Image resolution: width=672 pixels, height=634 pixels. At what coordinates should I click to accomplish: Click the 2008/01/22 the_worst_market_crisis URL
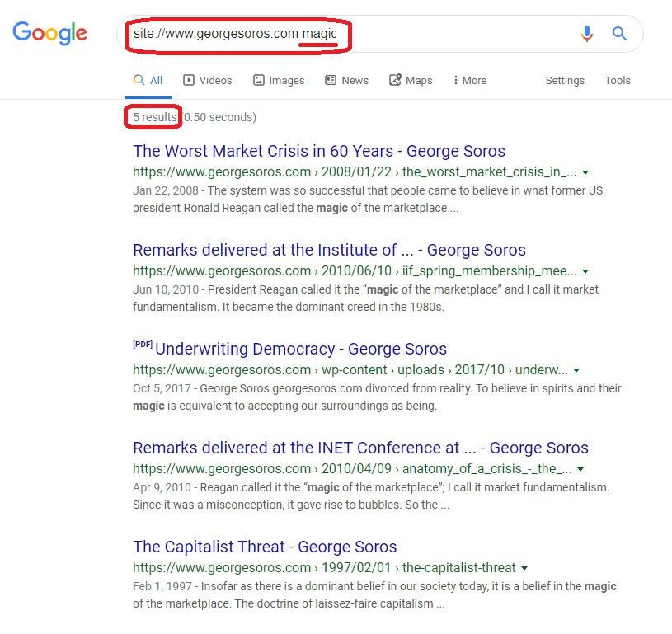click(x=355, y=171)
